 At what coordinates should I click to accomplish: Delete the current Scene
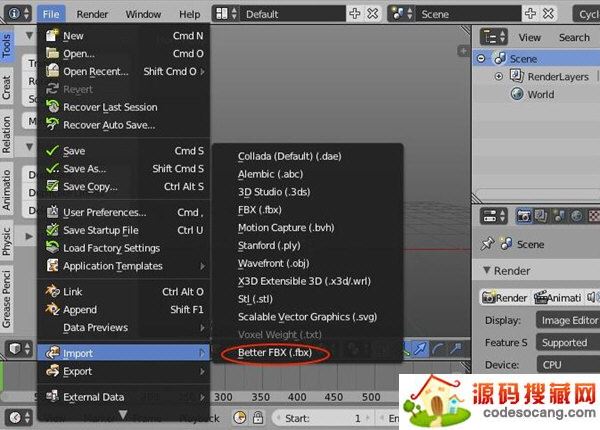point(548,14)
